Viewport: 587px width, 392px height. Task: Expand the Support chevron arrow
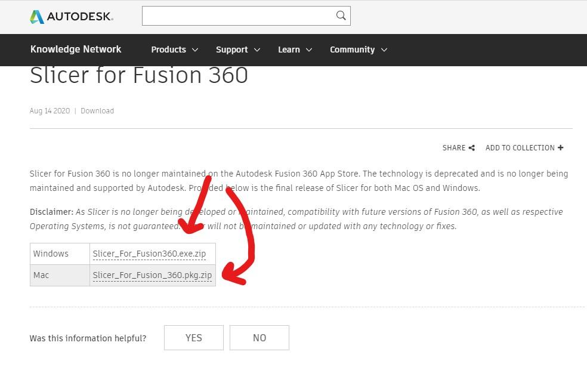pyautogui.click(x=257, y=50)
